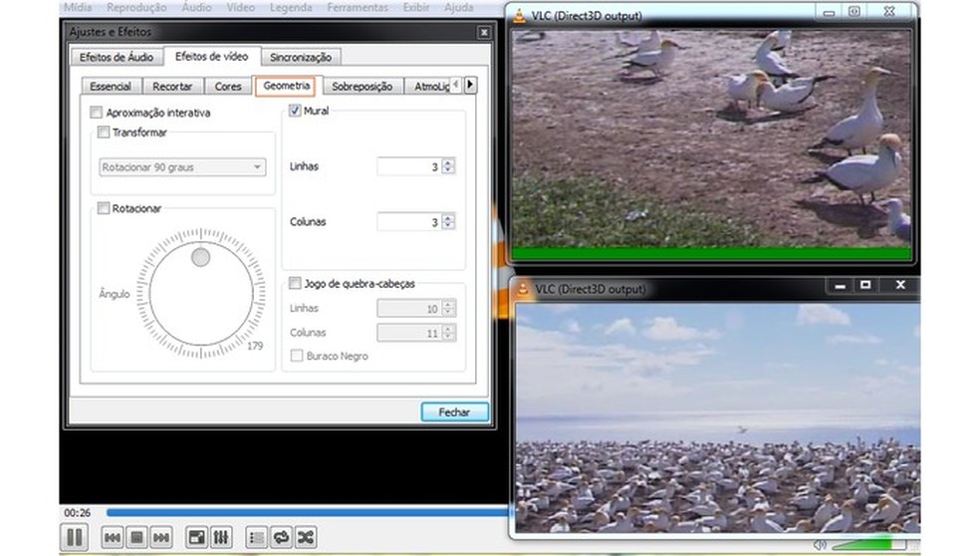Click the playback seek bar
Image resolution: width=980 pixels, height=556 pixels.
click(299, 513)
